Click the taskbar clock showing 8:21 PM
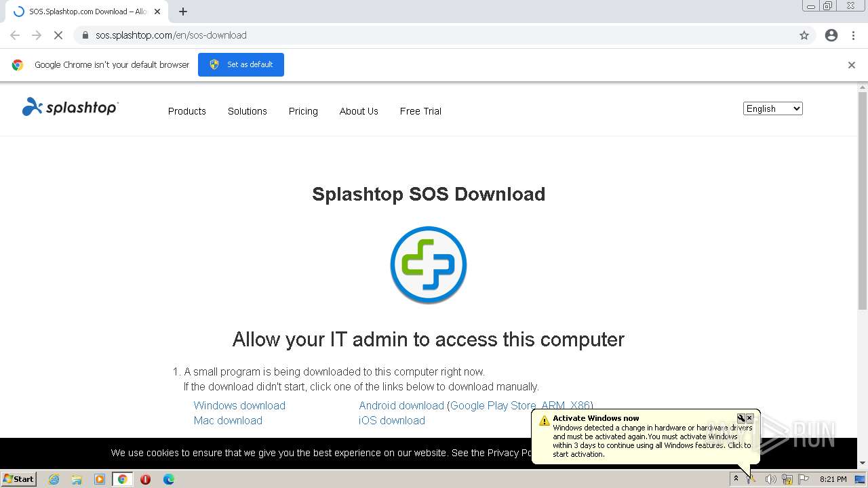The height and width of the screenshot is (488, 868). [x=833, y=479]
